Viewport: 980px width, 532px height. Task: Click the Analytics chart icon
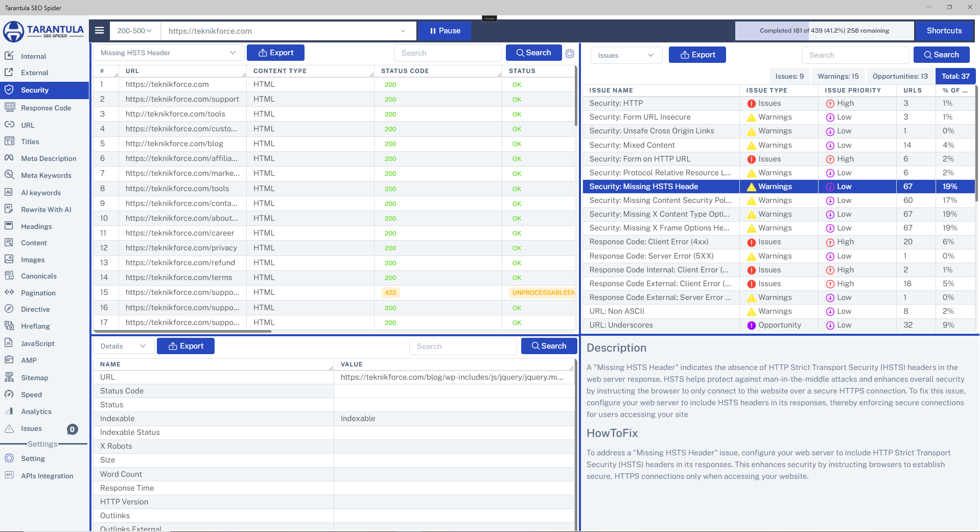9,411
